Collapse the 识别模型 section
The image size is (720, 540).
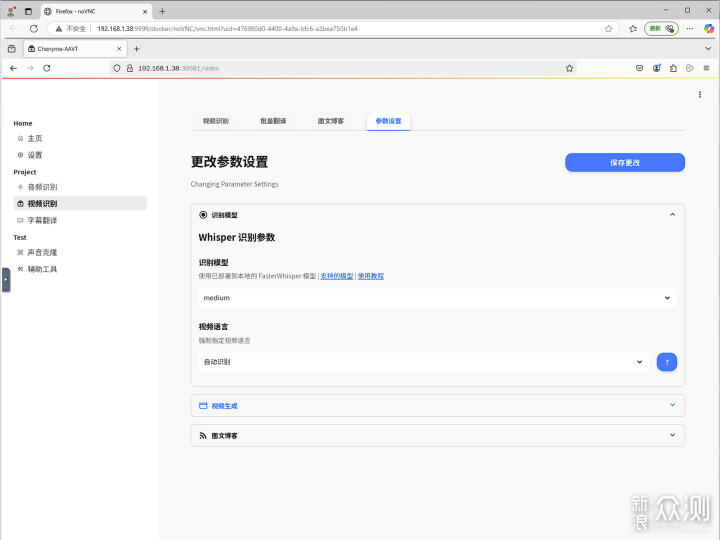coord(438,215)
